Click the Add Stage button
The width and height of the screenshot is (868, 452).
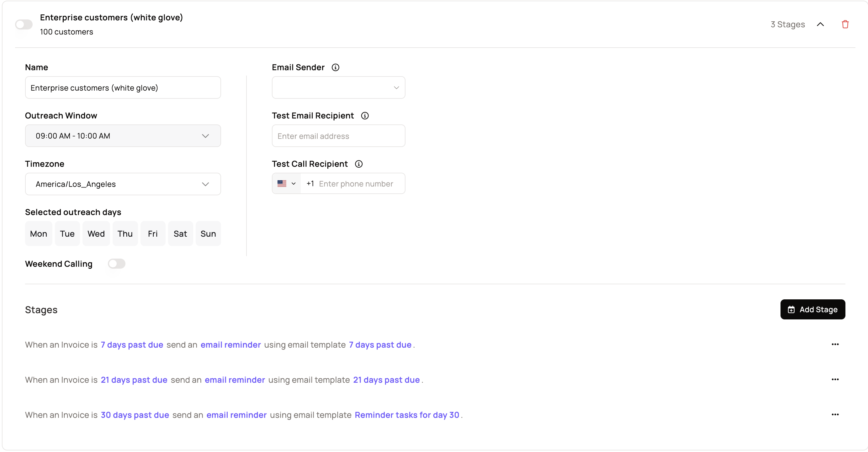click(812, 309)
